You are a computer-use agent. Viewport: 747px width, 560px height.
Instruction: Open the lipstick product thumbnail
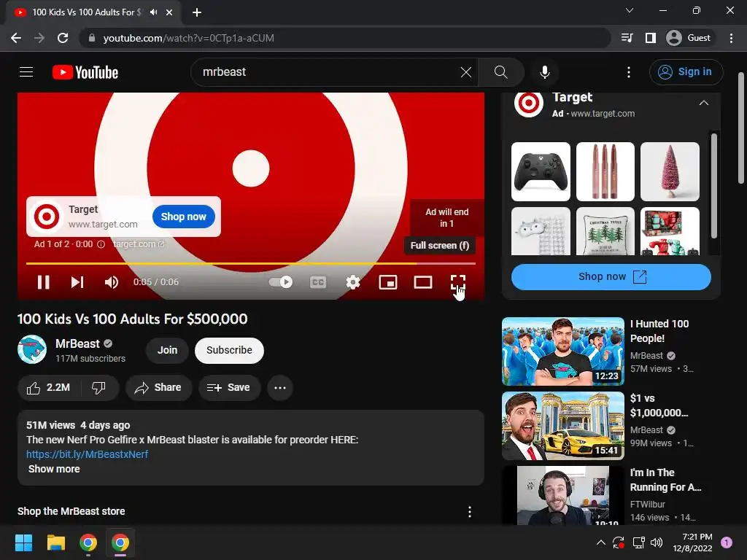605,171
